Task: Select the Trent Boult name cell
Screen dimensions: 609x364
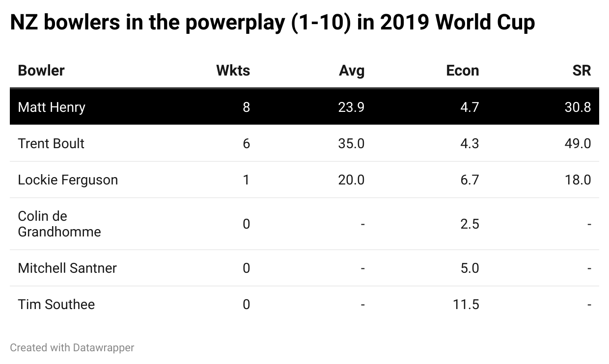Action: 51,143
